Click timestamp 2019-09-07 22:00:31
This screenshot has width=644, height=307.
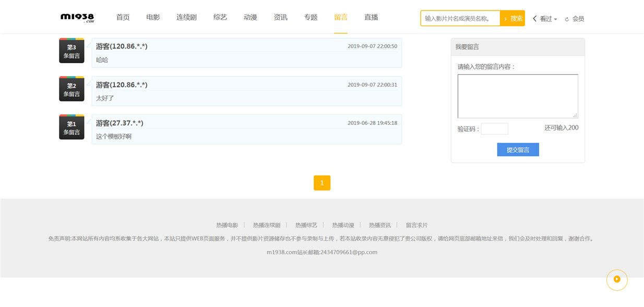(x=373, y=85)
